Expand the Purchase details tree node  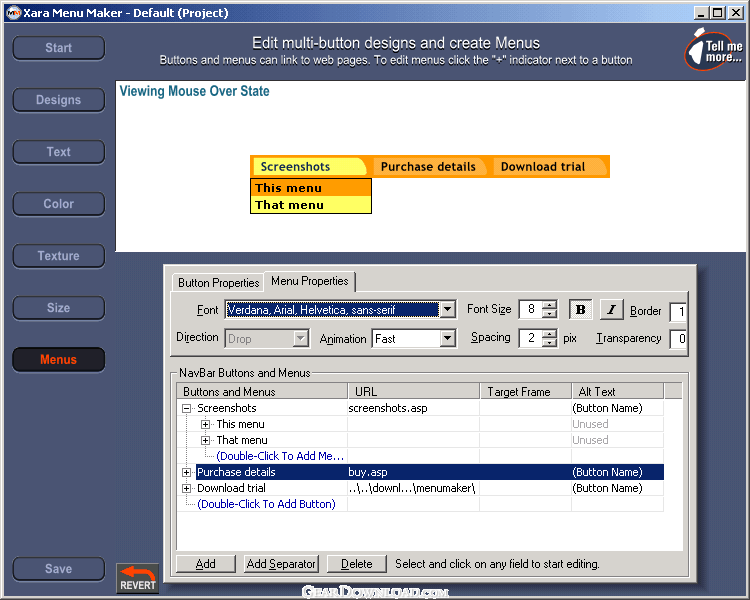coord(187,472)
